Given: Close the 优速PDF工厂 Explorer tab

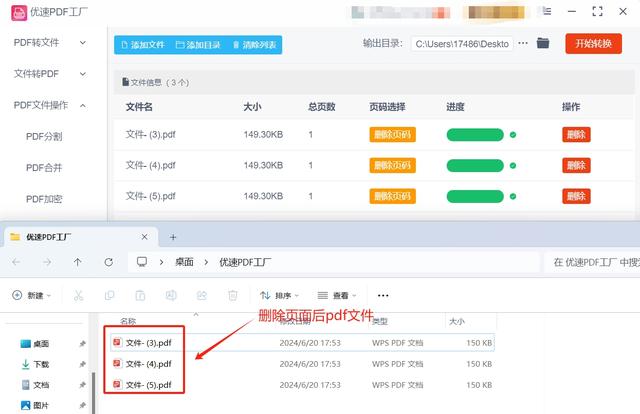Looking at the screenshot, I should pyautogui.click(x=144, y=237).
